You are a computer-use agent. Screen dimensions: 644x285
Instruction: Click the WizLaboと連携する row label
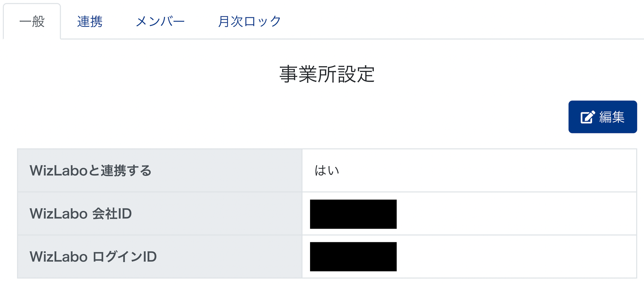[x=91, y=170]
